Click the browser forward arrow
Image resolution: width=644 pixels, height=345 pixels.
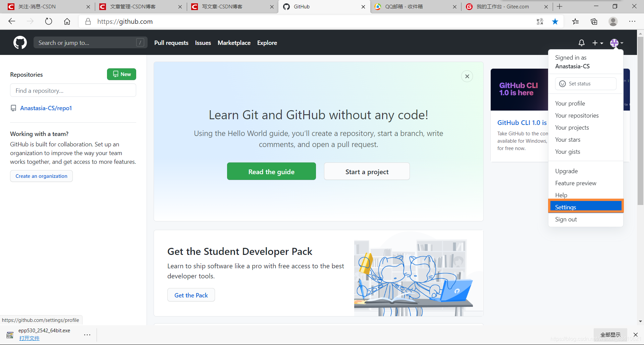click(30, 21)
